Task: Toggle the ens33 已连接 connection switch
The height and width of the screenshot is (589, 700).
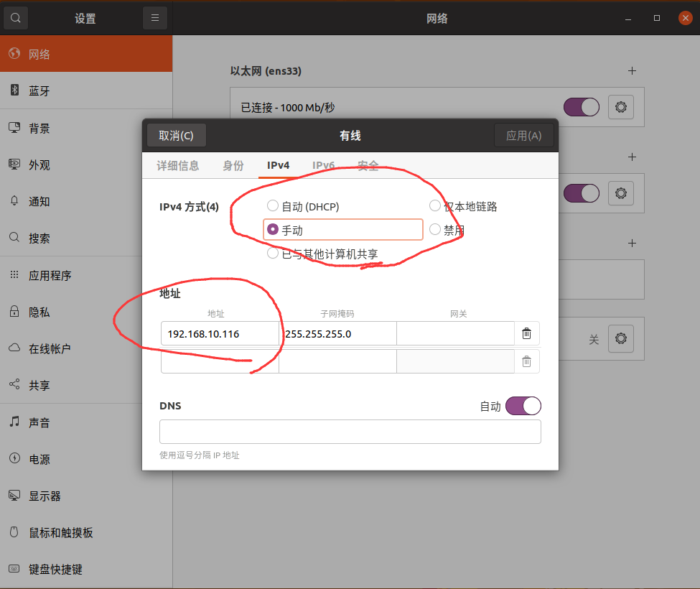Action: (582, 107)
